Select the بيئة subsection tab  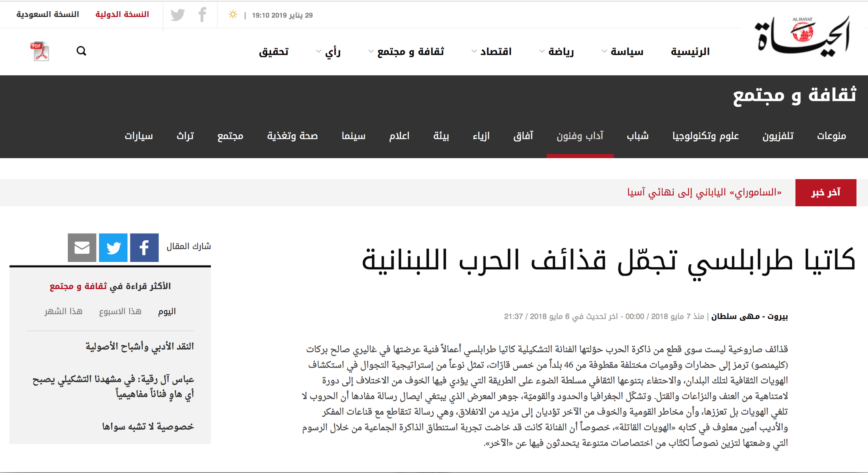(441, 136)
